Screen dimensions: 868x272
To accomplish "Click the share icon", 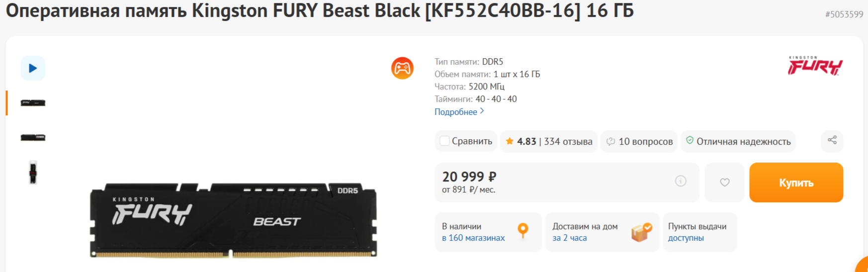I will (832, 140).
